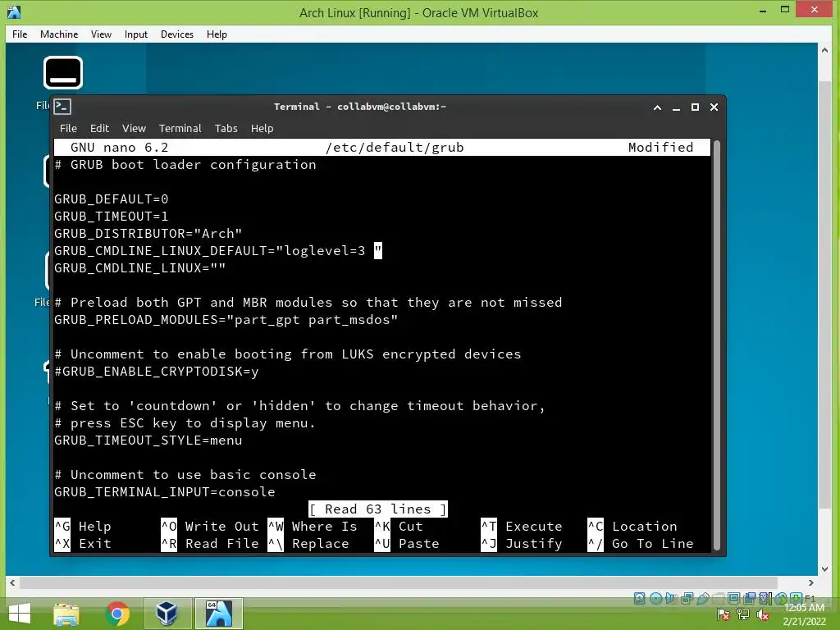Screen dimensions: 840x630
Task: Click the guest desktop drive icon
Action: (x=62, y=72)
